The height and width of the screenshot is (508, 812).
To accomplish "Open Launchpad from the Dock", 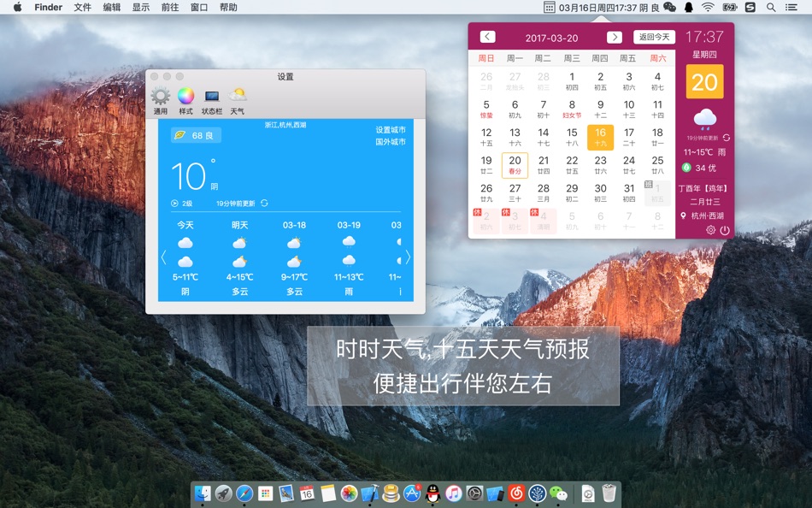I will click(x=224, y=493).
